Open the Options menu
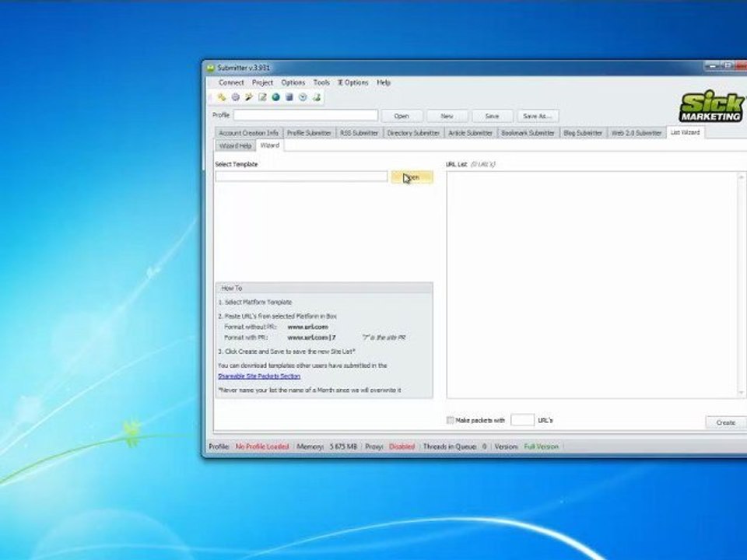Viewport: 747px width, 560px height. tap(293, 82)
